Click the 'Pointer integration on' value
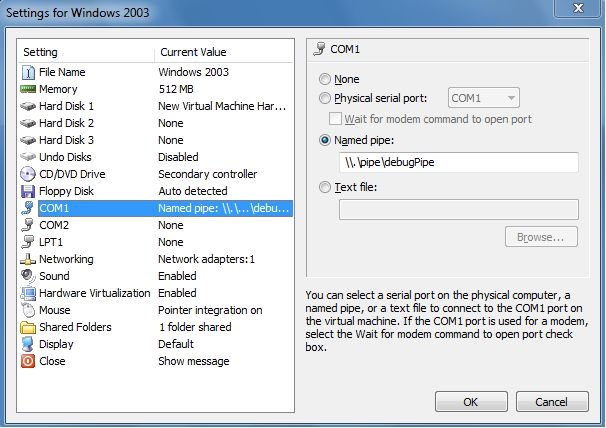The width and height of the screenshot is (606, 428). point(210,310)
